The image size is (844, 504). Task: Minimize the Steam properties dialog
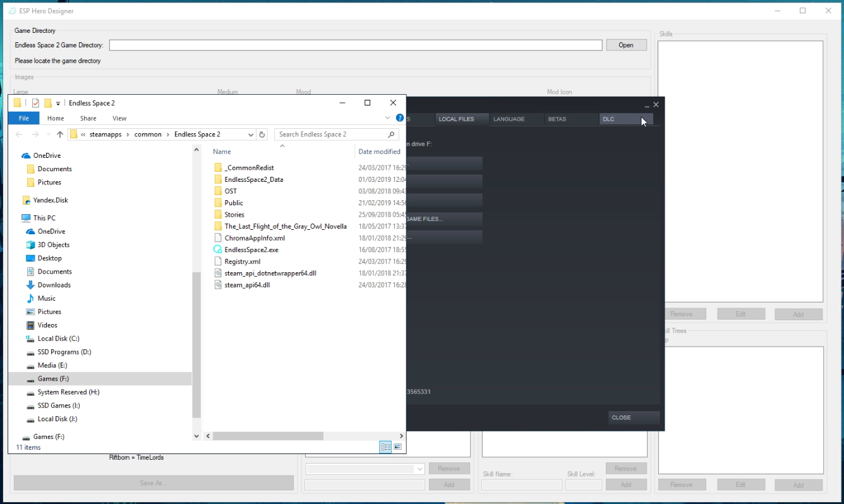coord(647,105)
